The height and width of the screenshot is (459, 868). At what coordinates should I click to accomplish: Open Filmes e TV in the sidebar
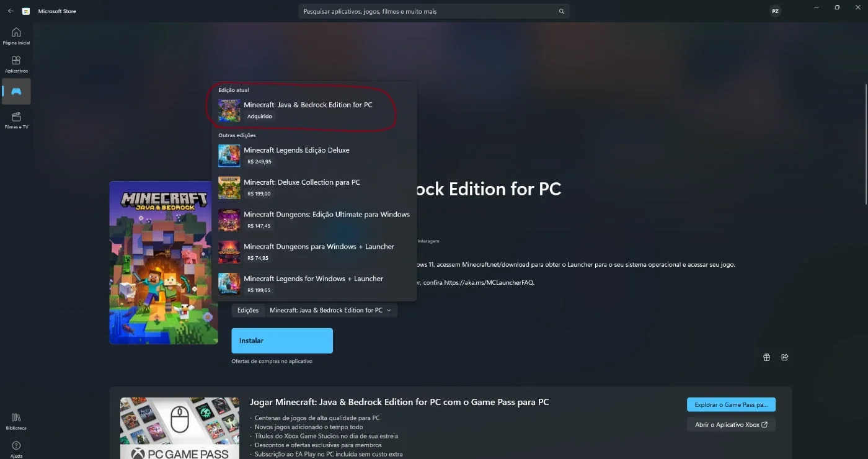tap(16, 120)
